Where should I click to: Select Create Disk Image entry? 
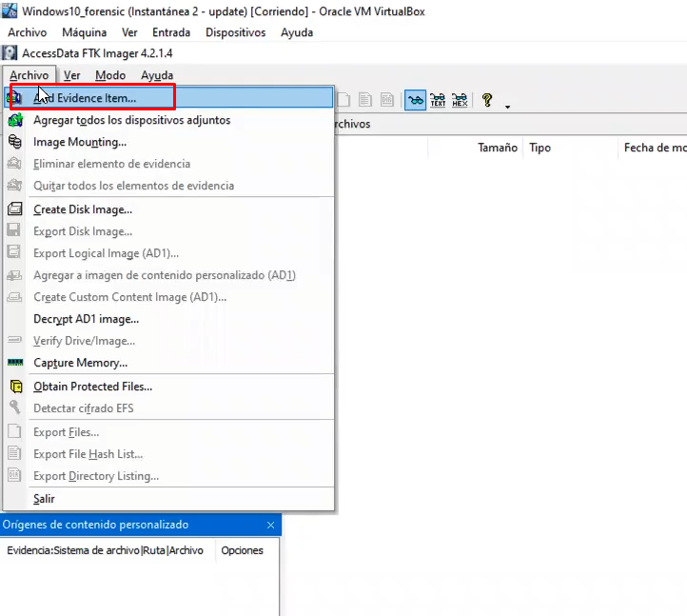click(168, 209)
